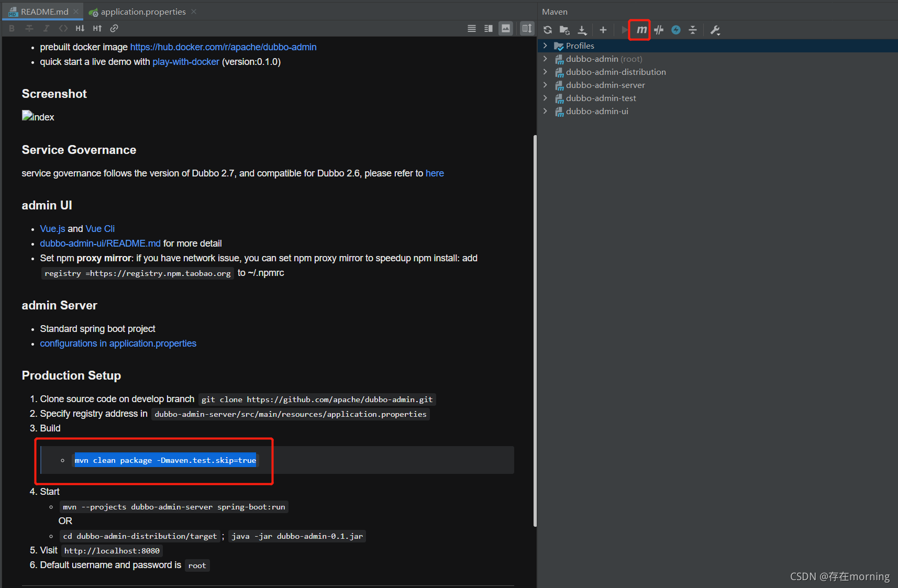
Task: Select dubbo-admin-server in Maven tree
Action: pyautogui.click(x=718, y=85)
